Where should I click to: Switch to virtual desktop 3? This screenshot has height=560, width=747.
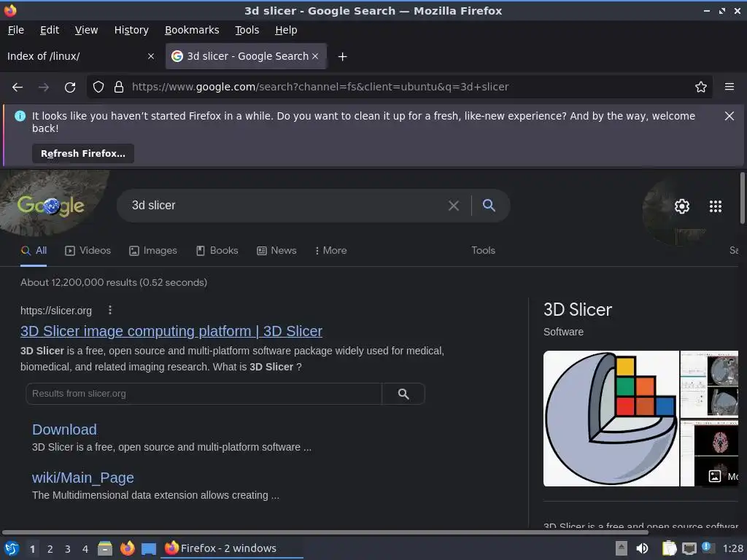click(68, 549)
